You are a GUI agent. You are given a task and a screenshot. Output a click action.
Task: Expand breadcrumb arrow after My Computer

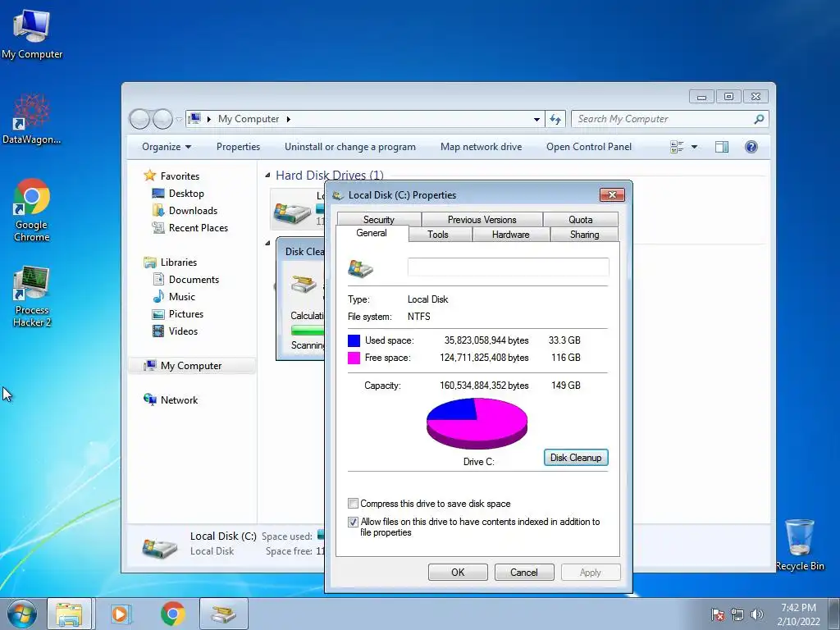288,119
